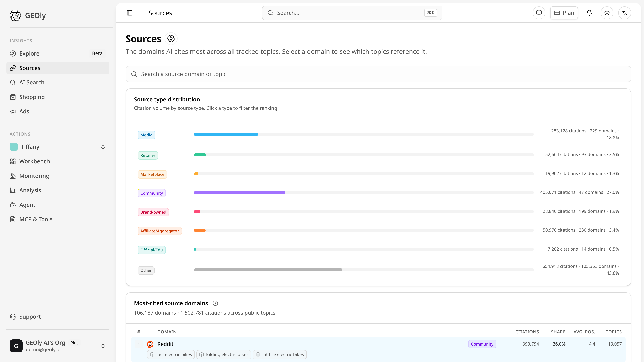
Task: Click the Community tag in the Reddit row
Action: pyautogui.click(x=482, y=344)
